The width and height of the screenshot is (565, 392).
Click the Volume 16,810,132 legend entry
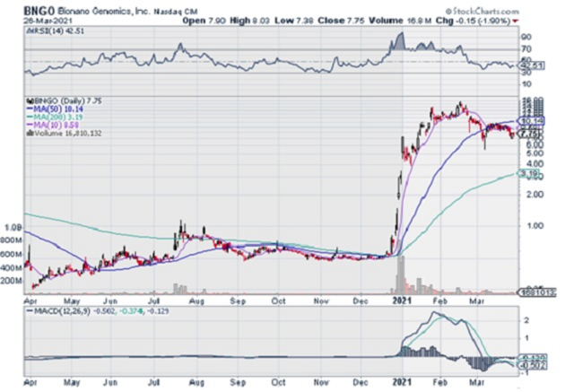[x=65, y=134]
